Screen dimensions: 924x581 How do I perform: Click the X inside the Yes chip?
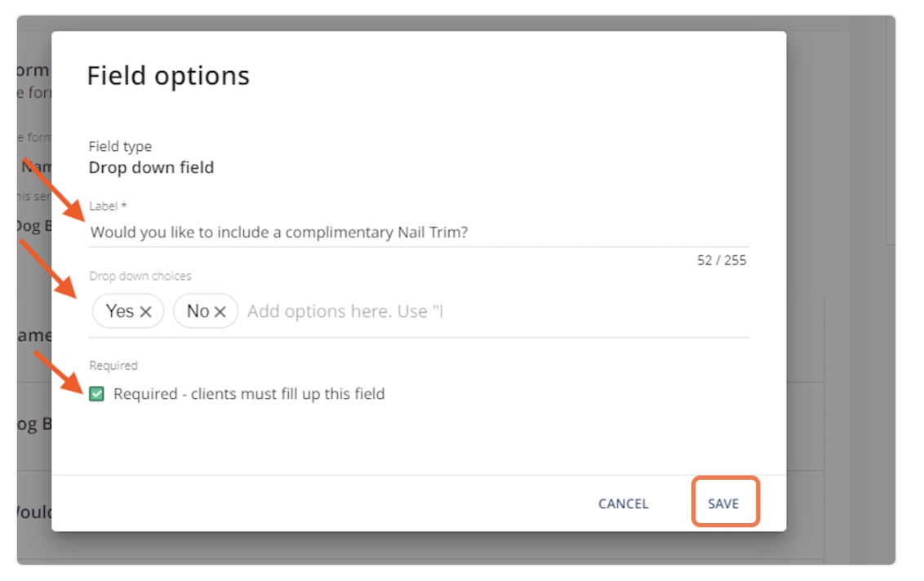coord(145,311)
